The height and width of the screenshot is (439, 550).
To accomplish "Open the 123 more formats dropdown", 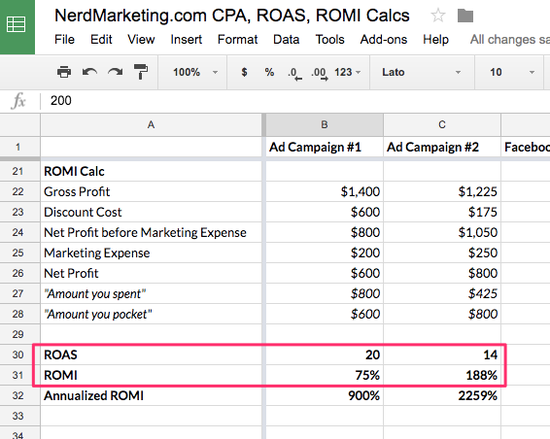I will (347, 72).
